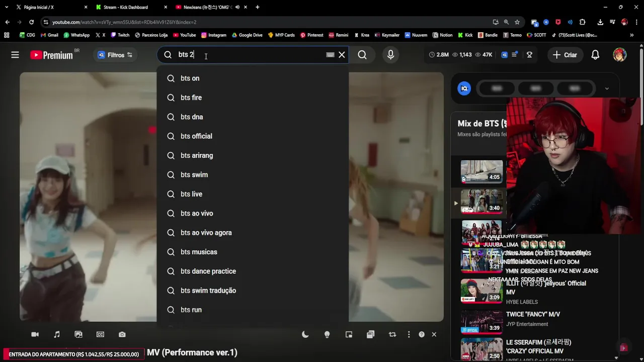Viewport: 644px width, 362px height.
Task: Toggle the light bulb cinema-mode icon
Action: 327,334
